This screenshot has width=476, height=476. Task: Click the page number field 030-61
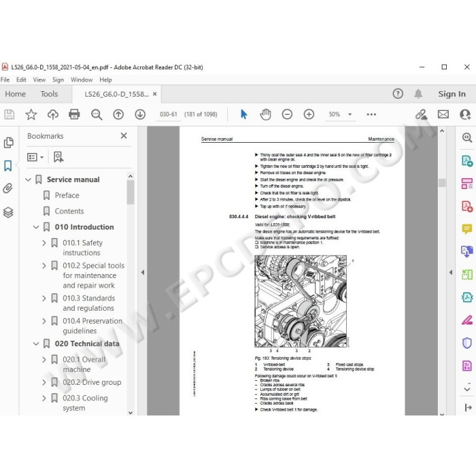(169, 114)
